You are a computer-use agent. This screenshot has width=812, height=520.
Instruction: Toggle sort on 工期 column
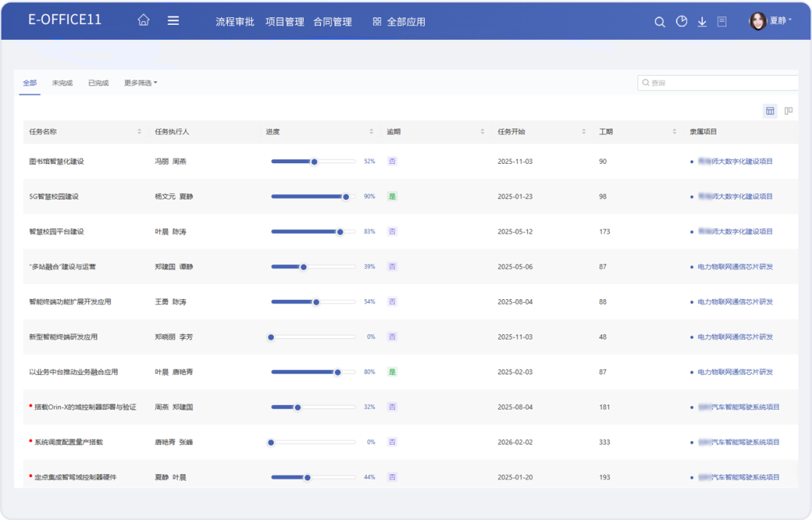coord(674,132)
